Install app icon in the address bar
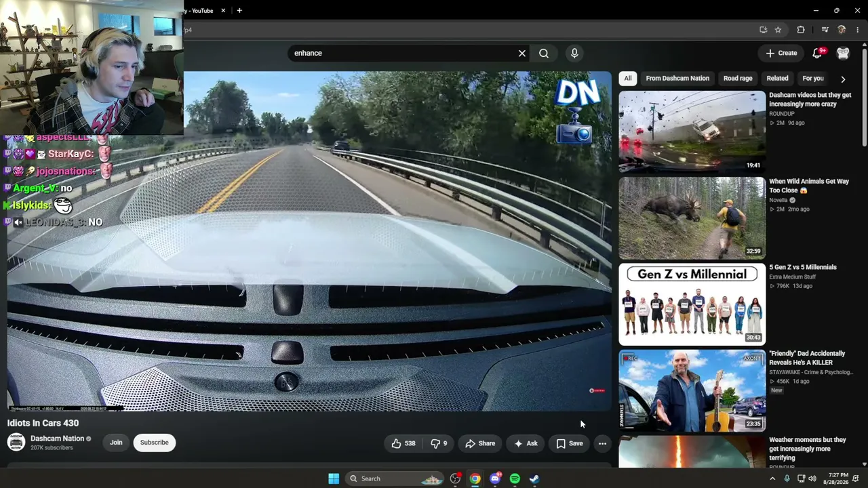This screenshot has width=868, height=488. tap(764, 30)
